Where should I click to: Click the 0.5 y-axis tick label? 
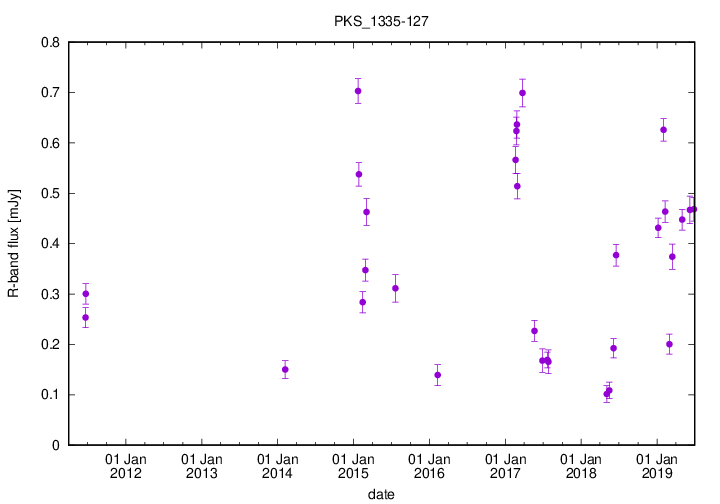coord(47,193)
